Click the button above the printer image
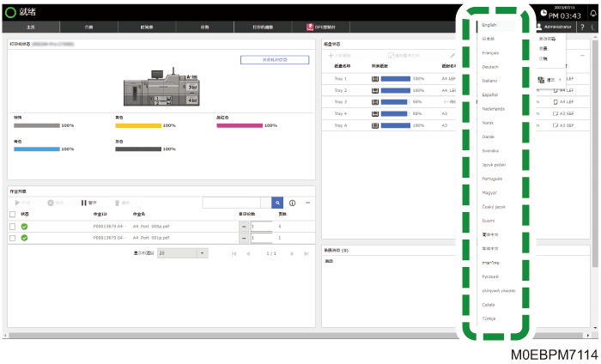 click(275, 60)
